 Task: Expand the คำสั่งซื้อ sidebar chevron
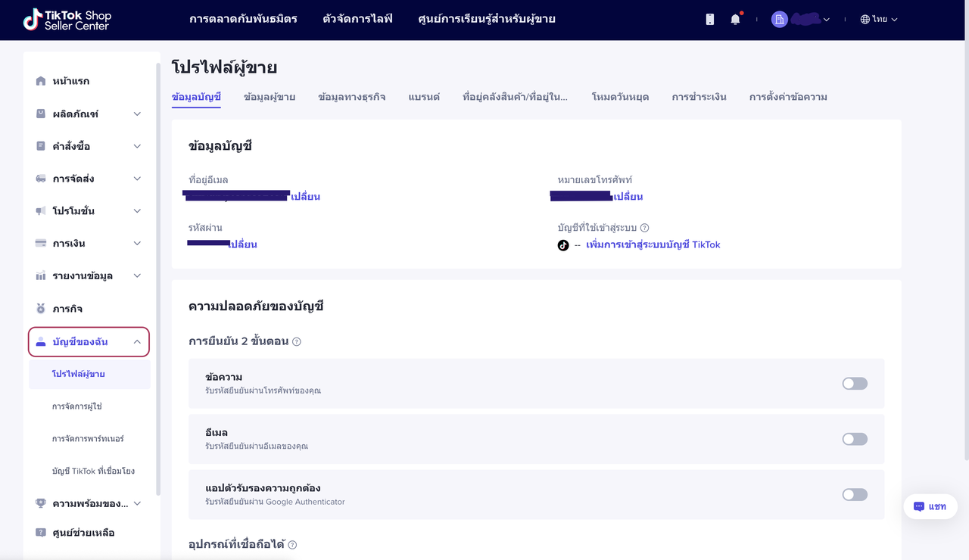click(137, 146)
